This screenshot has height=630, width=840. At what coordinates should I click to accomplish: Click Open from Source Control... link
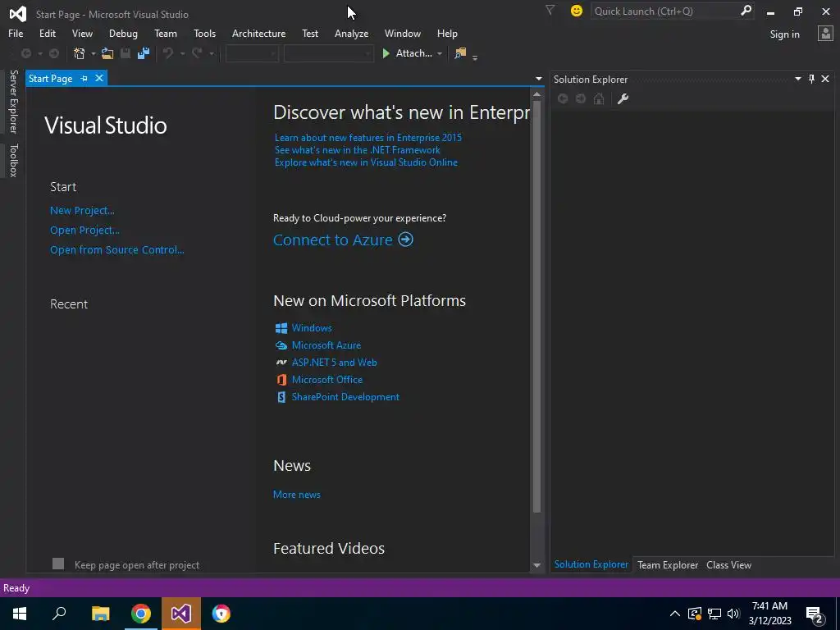point(116,249)
